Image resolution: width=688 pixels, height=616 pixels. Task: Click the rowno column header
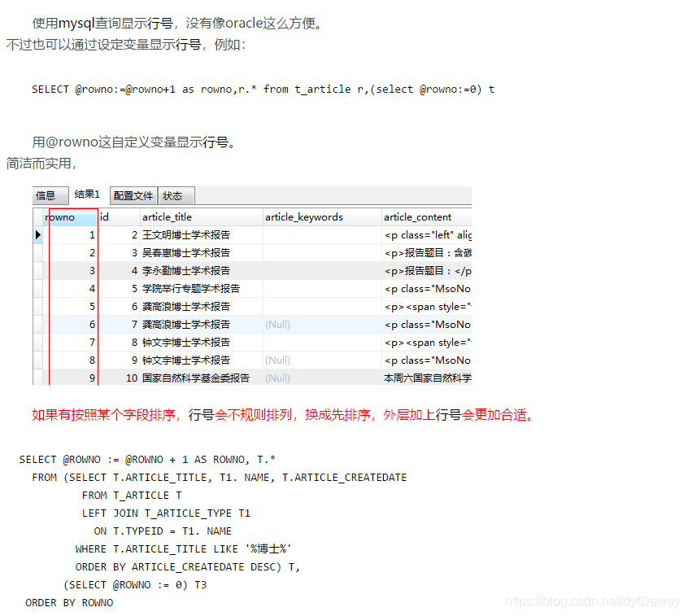[70, 217]
